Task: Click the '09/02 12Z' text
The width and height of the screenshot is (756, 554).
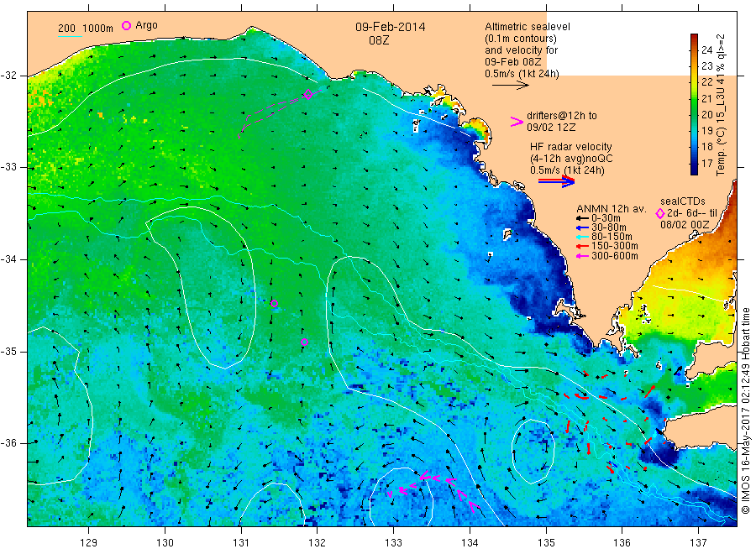Action: click(x=551, y=128)
